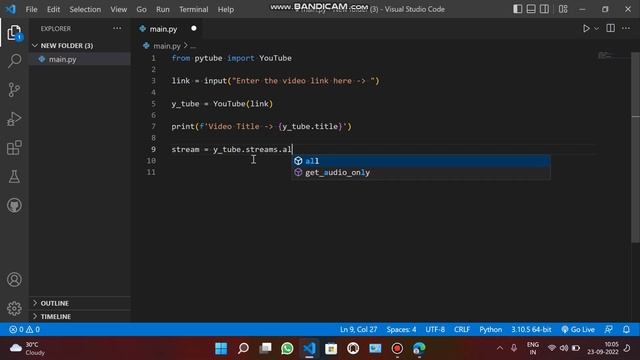Select language mode Python in status bar
Viewport: 640px width, 360px height.
[x=491, y=329]
